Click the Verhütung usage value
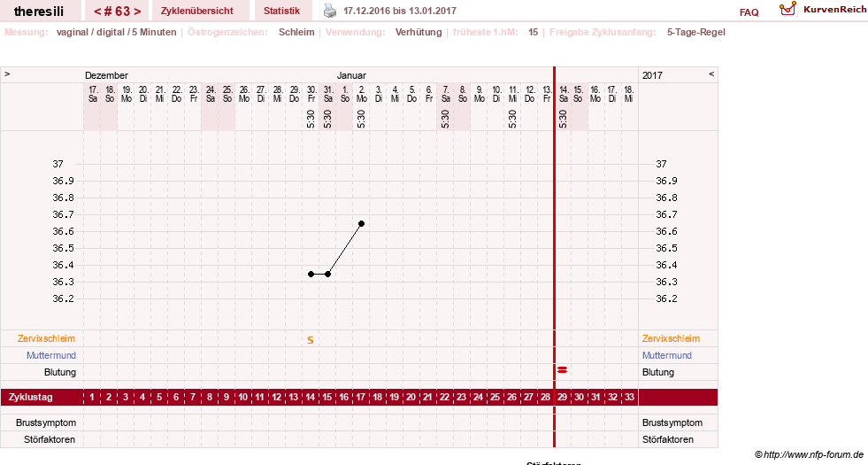 419,32
